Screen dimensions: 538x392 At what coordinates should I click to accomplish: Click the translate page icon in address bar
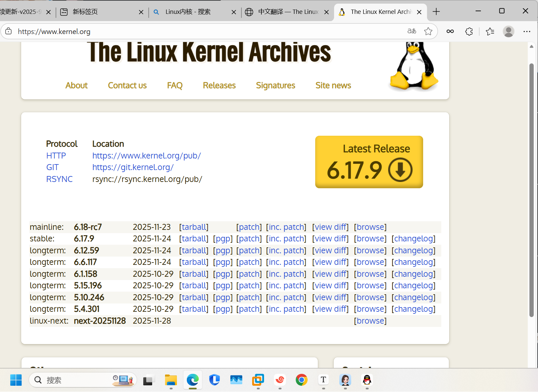412,31
